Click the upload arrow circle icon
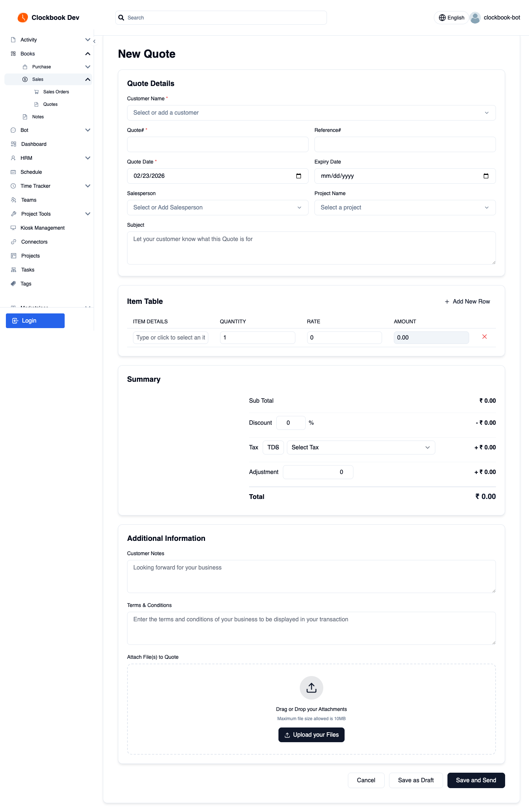529x812 pixels. (x=312, y=688)
